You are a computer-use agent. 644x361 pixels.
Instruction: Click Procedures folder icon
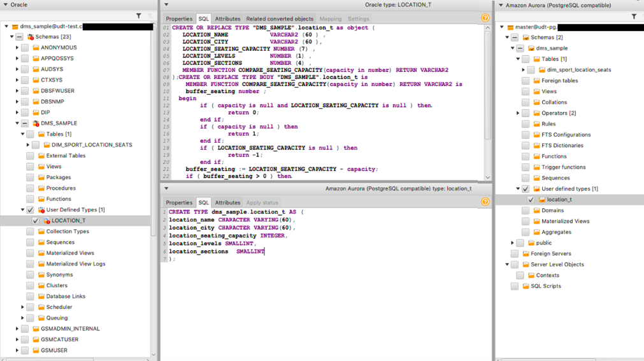tap(41, 188)
